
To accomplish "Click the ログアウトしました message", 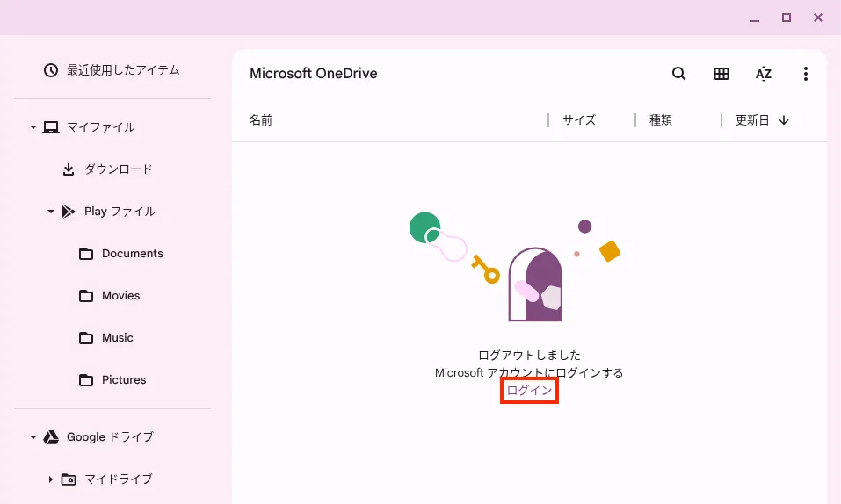I will point(529,355).
